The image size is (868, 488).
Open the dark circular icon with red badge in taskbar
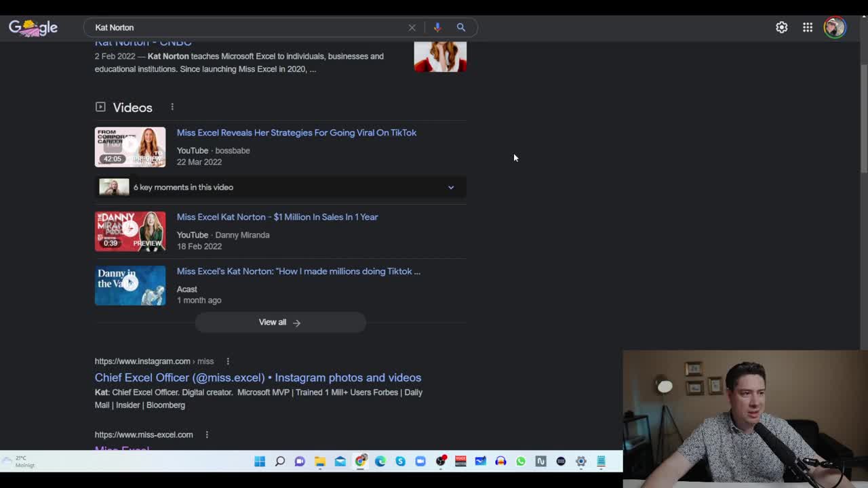[441, 462]
